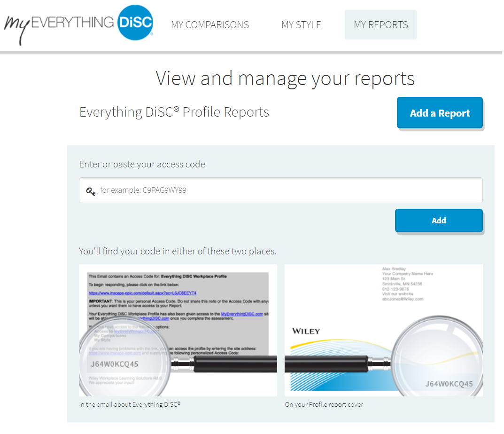The image size is (504, 434).
Task: Click the MyEverythingDiSC logo
Action: [79, 24]
